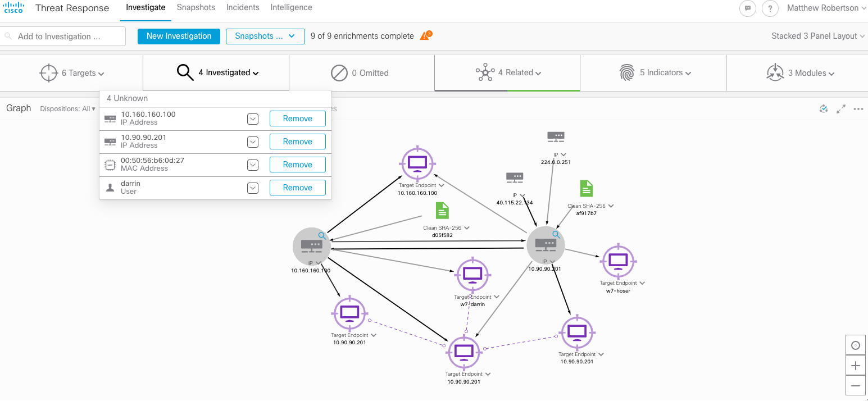
Task: Select the 224.0.0.251 IP node icon
Action: click(x=556, y=136)
